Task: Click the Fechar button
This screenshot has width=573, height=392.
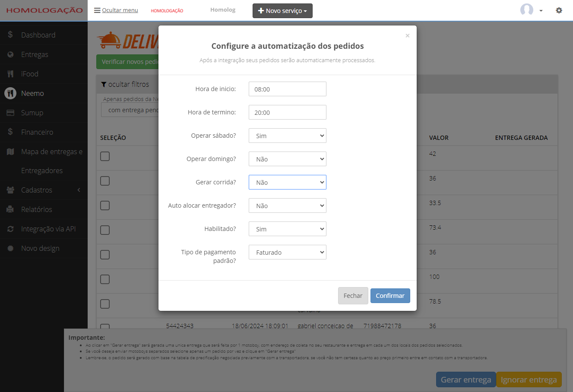Action: click(353, 296)
